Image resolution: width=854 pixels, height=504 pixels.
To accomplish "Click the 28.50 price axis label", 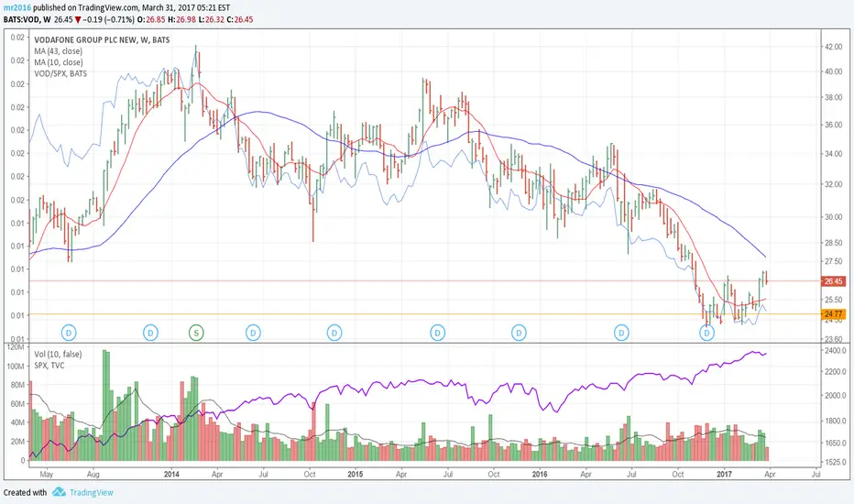I will click(833, 243).
